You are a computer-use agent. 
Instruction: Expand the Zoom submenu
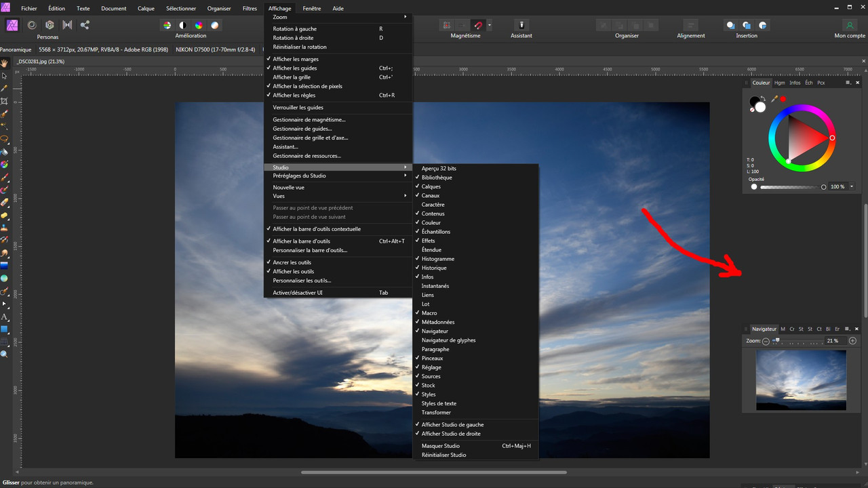point(279,17)
